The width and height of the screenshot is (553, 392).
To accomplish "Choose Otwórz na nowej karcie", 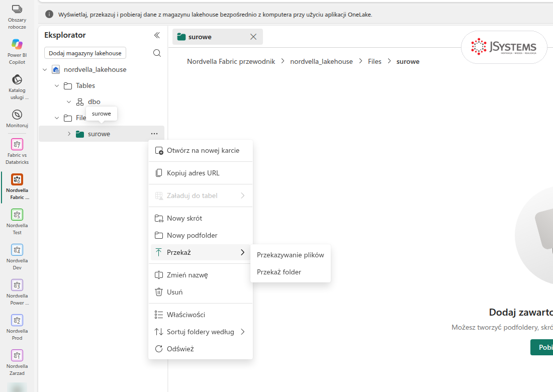I will 200,151.
